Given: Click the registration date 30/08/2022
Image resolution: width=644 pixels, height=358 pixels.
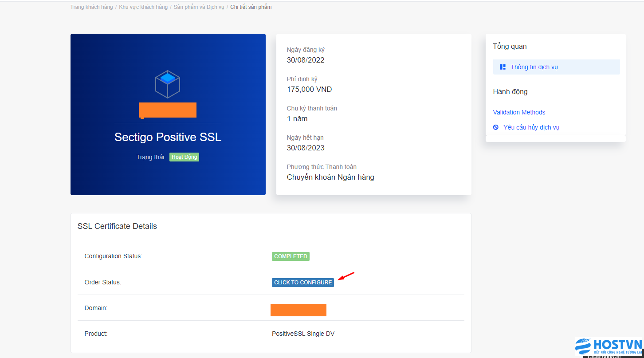Looking at the screenshot, I should (306, 60).
